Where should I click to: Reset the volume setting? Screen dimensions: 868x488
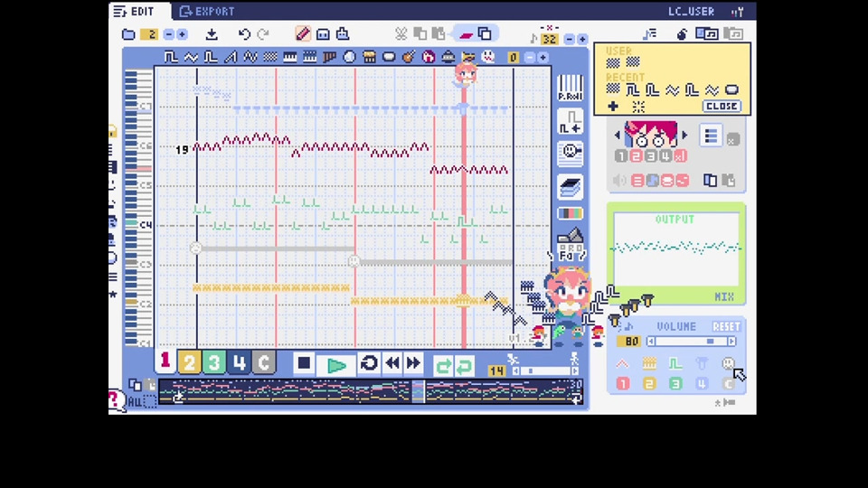[726, 326]
